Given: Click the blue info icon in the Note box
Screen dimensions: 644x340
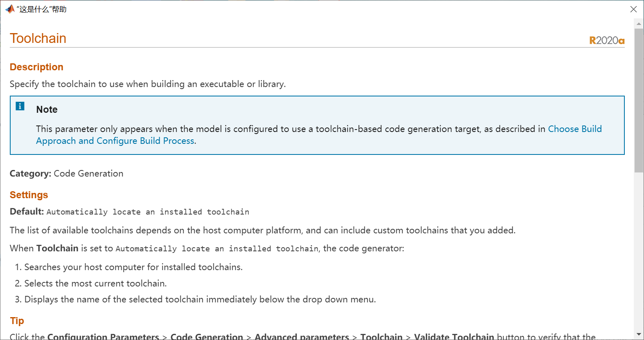Looking at the screenshot, I should pyautogui.click(x=20, y=106).
